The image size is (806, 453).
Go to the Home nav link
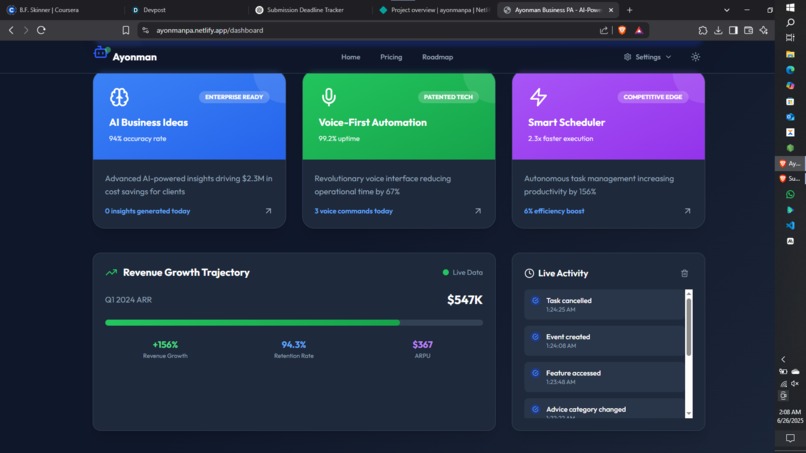coord(351,57)
